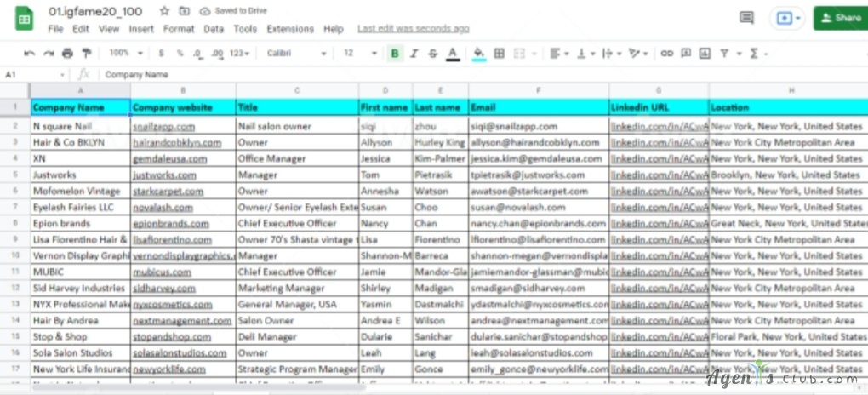Open the File menu
Screen dimensions: 868x395
[x=55, y=29]
